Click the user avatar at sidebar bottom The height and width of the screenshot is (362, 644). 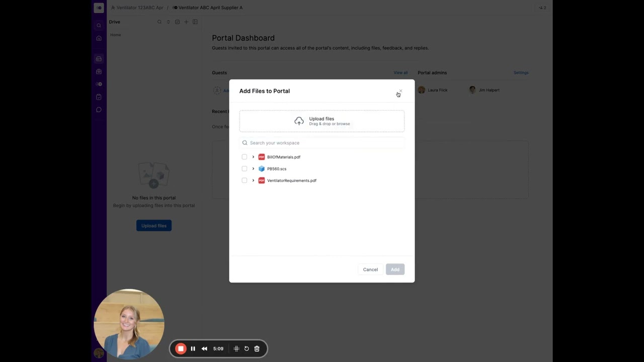99,353
